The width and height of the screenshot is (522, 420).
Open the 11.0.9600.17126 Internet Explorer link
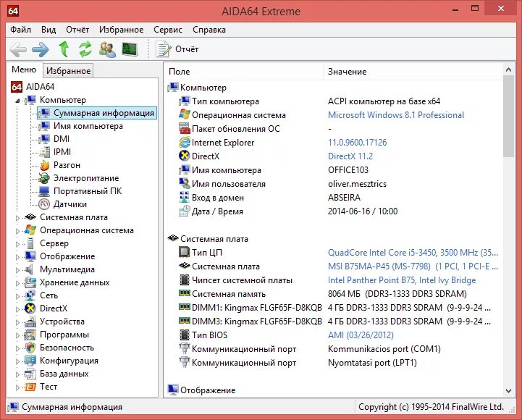[357, 143]
